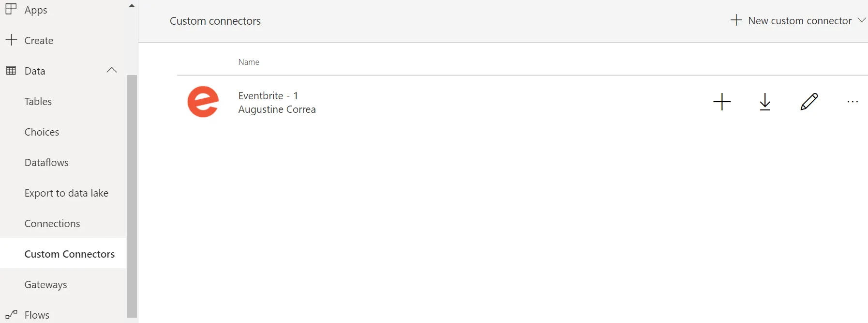Go to Choices in the sidebar
This screenshot has width=868, height=323.
click(42, 132)
